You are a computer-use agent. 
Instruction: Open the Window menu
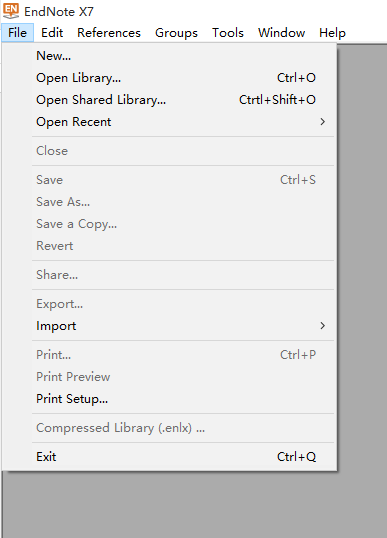click(281, 33)
